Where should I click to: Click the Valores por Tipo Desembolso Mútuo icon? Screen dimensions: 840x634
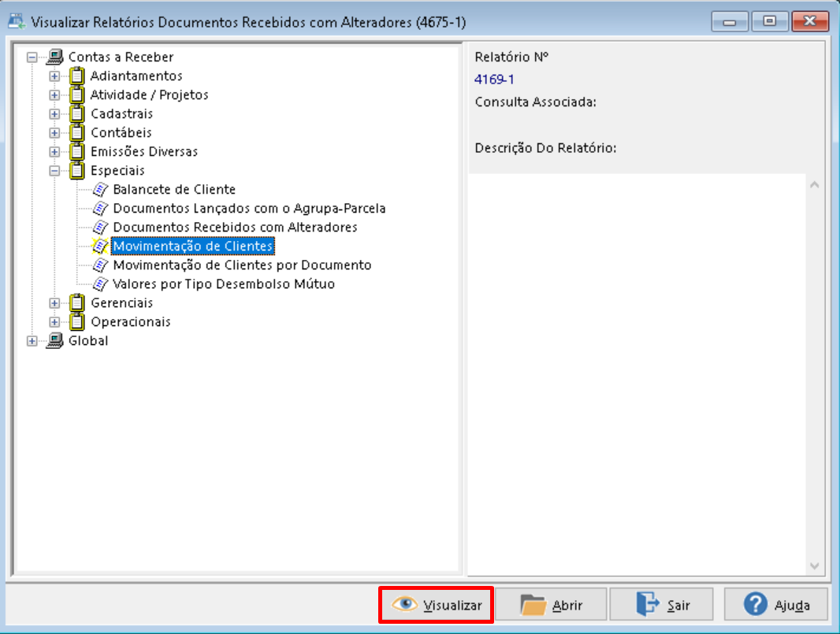click(x=100, y=284)
